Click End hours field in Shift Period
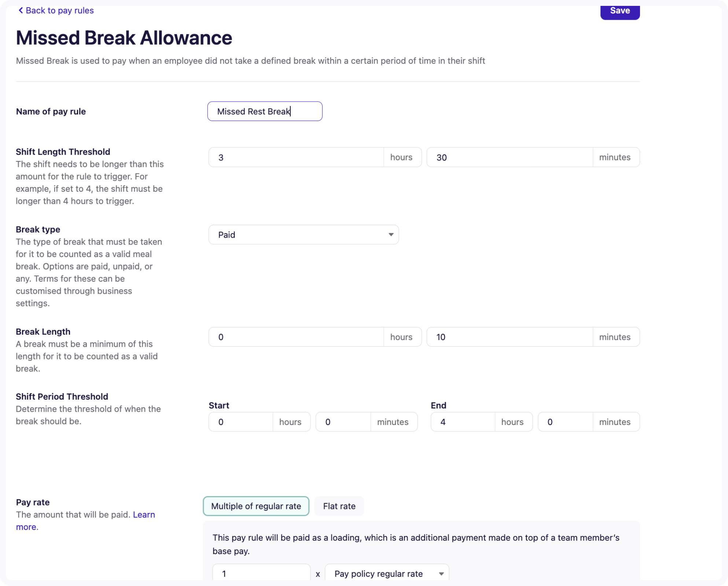728x586 pixels. 463,422
